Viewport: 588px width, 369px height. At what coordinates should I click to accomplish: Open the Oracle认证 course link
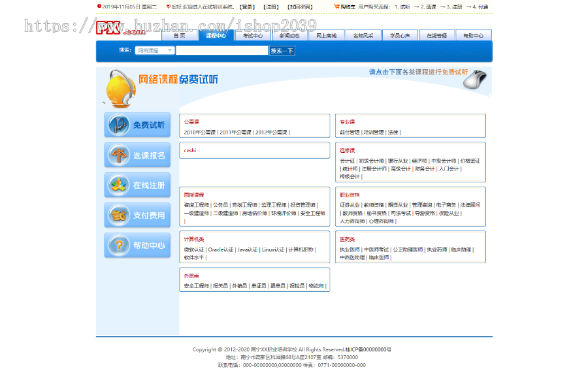click(x=221, y=249)
